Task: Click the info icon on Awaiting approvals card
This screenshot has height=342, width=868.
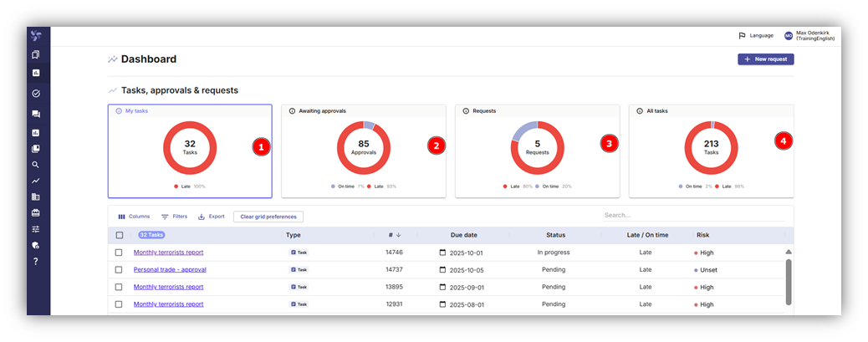Action: pos(293,110)
